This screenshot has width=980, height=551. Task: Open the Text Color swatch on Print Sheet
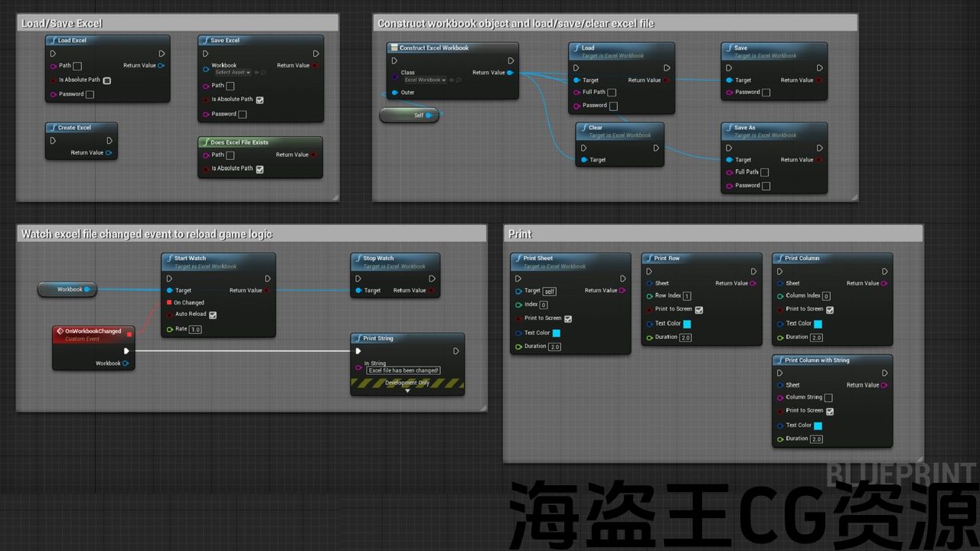557,334
